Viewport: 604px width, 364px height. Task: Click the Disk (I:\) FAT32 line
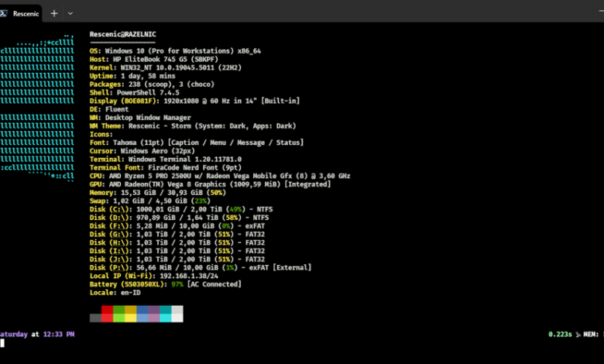click(x=177, y=251)
